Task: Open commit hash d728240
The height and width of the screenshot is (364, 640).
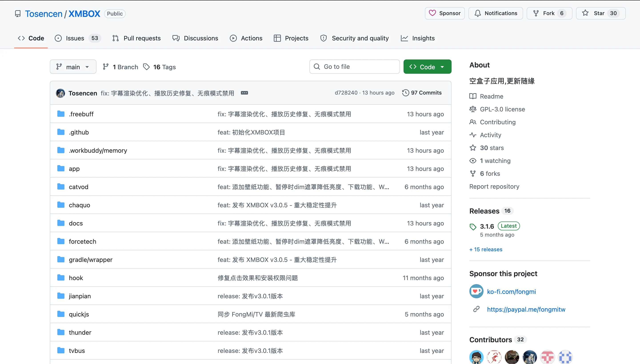Action: click(346, 93)
